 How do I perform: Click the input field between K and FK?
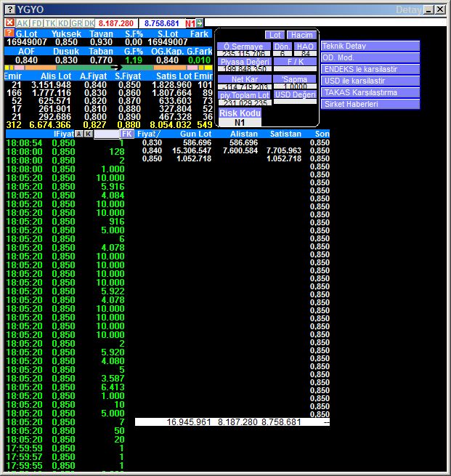point(107,134)
